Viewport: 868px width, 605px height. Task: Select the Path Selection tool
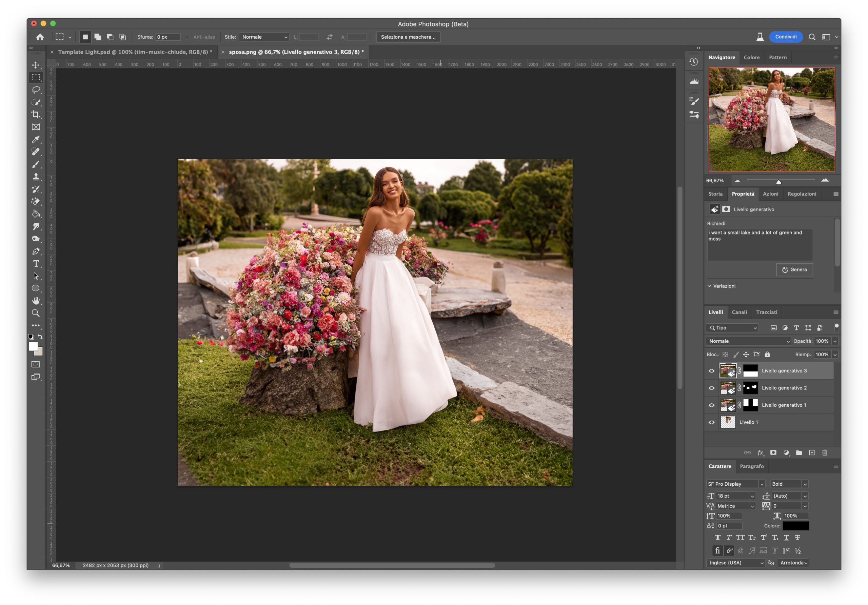[x=36, y=276]
